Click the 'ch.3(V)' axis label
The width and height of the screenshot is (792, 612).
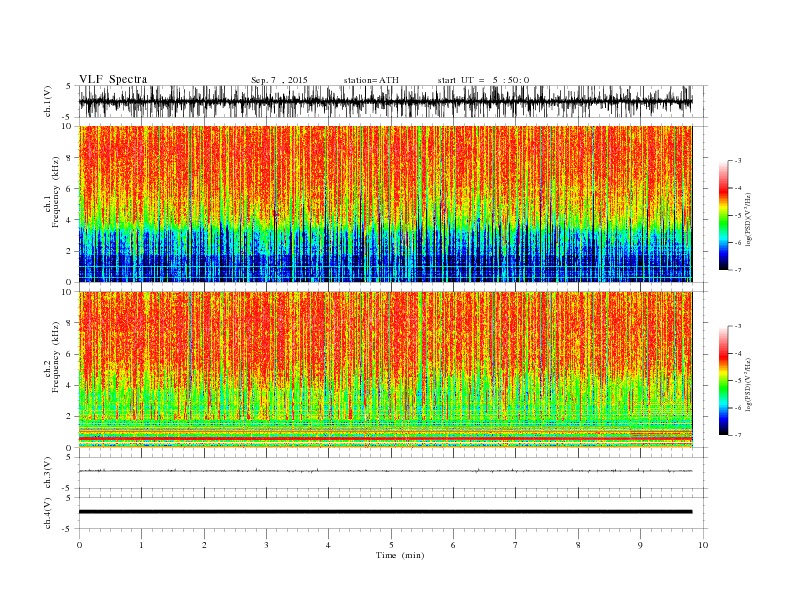(x=48, y=473)
